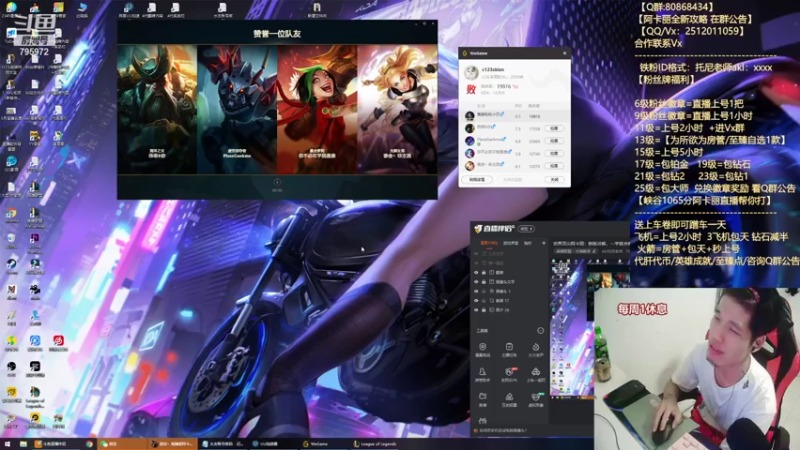Honor the PlaseGankme armored champion card
Image resolution: width=800 pixels, height=450 pixels.
click(237, 109)
